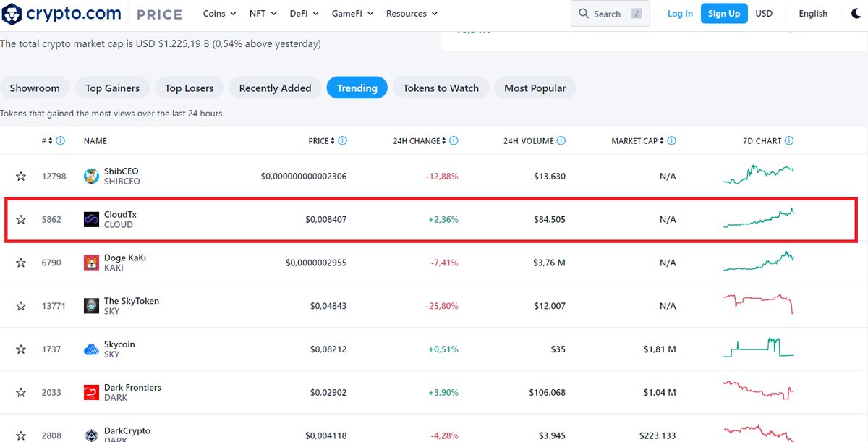This screenshot has height=442, width=868.
Task: Favorite CloudTx with its star
Action: pos(21,219)
